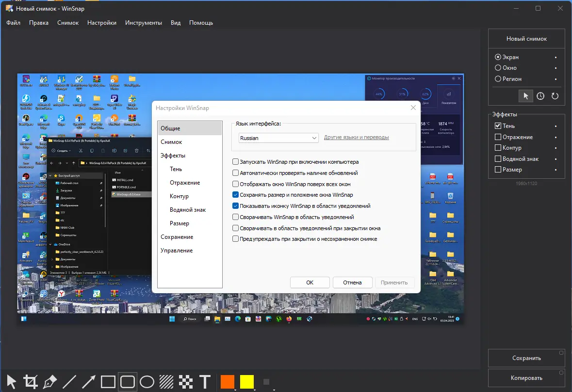This screenshot has height=392, width=572.
Task: Check Запускать WinSnap при включении компьютера
Action: (x=236, y=162)
